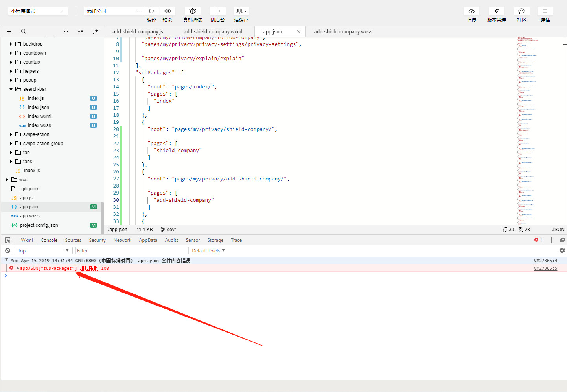Open the Security devtools tab
Image resolution: width=567 pixels, height=392 pixels.
point(97,240)
